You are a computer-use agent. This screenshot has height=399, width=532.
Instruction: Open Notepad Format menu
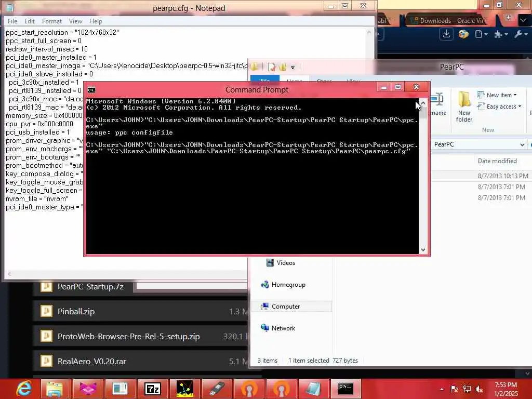52,21
